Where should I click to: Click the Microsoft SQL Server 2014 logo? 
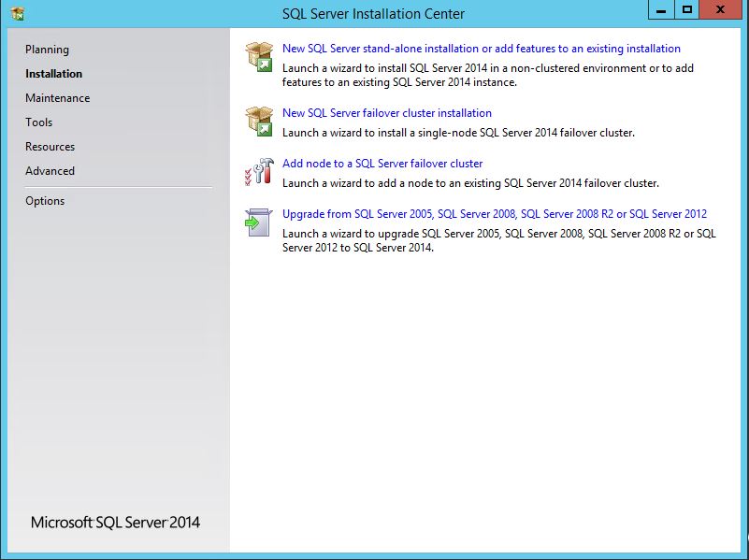[x=115, y=523]
